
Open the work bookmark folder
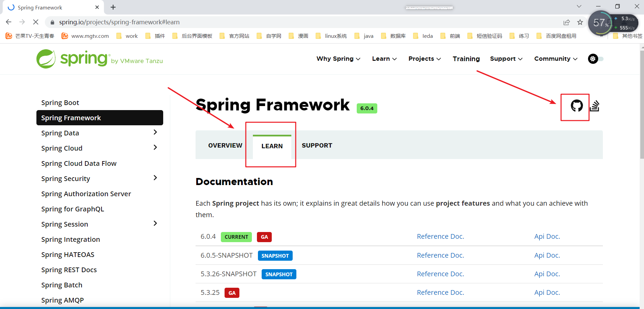pyautogui.click(x=127, y=36)
